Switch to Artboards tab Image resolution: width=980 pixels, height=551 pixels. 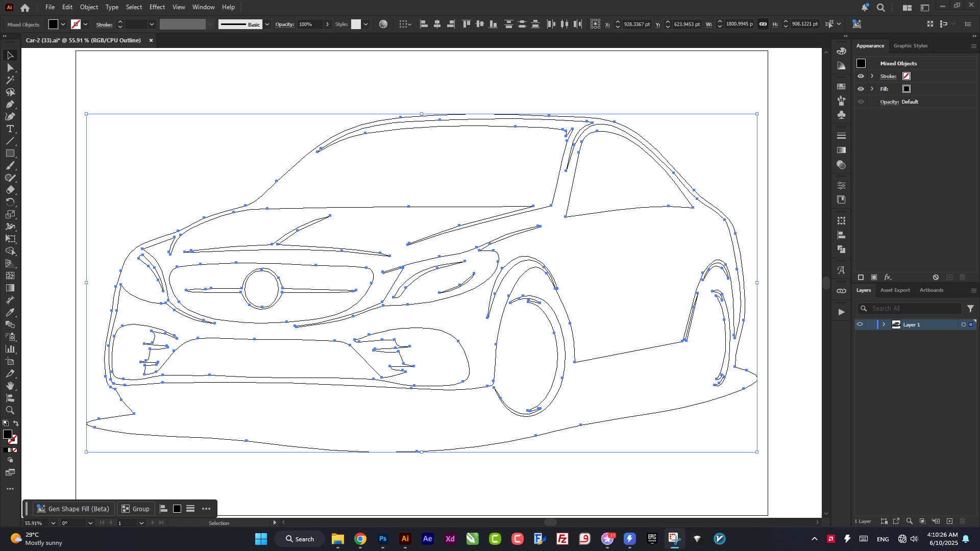pos(931,290)
